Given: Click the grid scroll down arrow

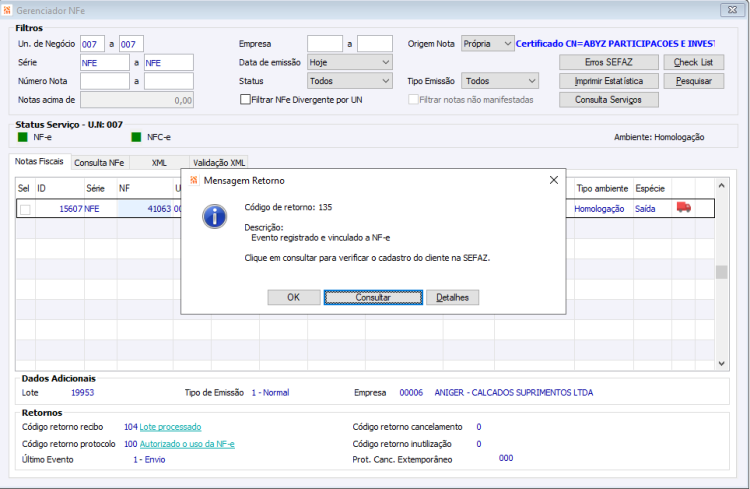Looking at the screenshot, I should 721,364.
